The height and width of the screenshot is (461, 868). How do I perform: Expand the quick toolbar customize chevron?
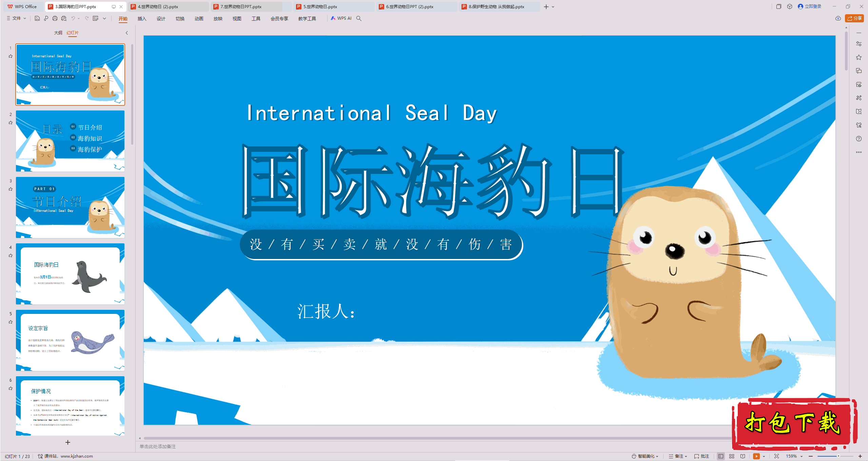point(104,18)
